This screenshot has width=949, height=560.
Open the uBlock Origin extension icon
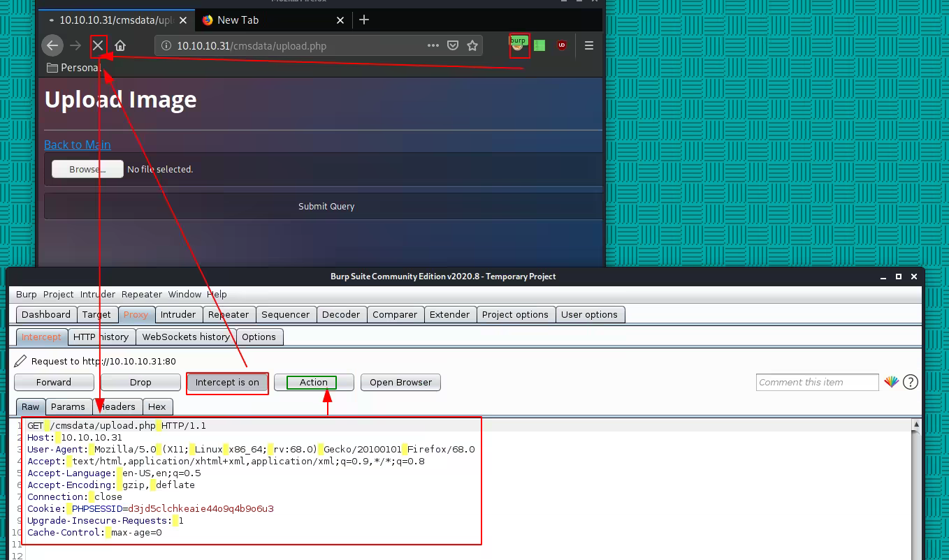tap(561, 45)
